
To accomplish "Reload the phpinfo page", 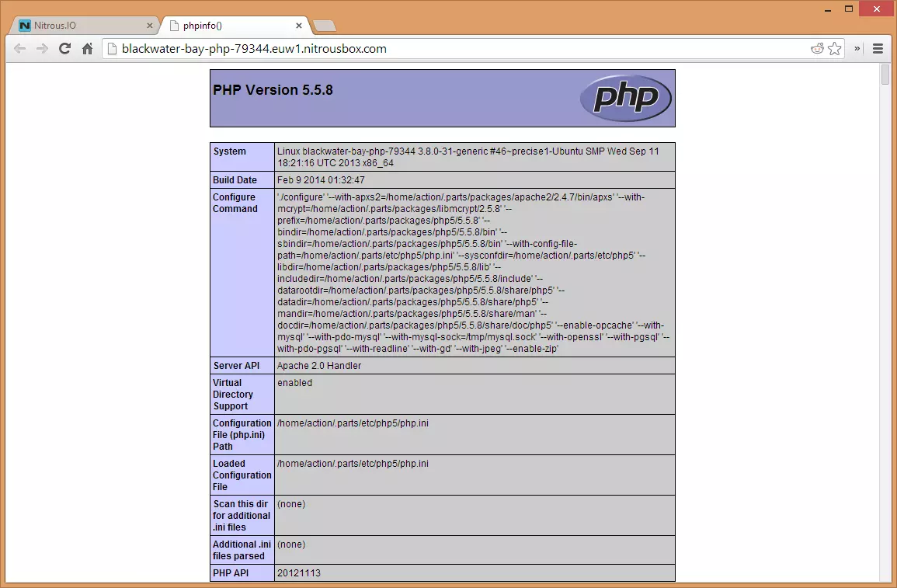I will pos(64,49).
